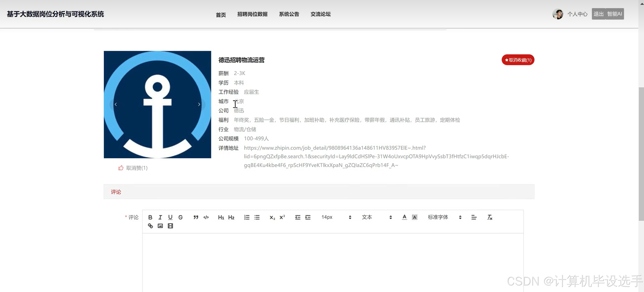Open the 招聘岗位数据 menu
Screen dimensions: 644x292
coord(252,14)
